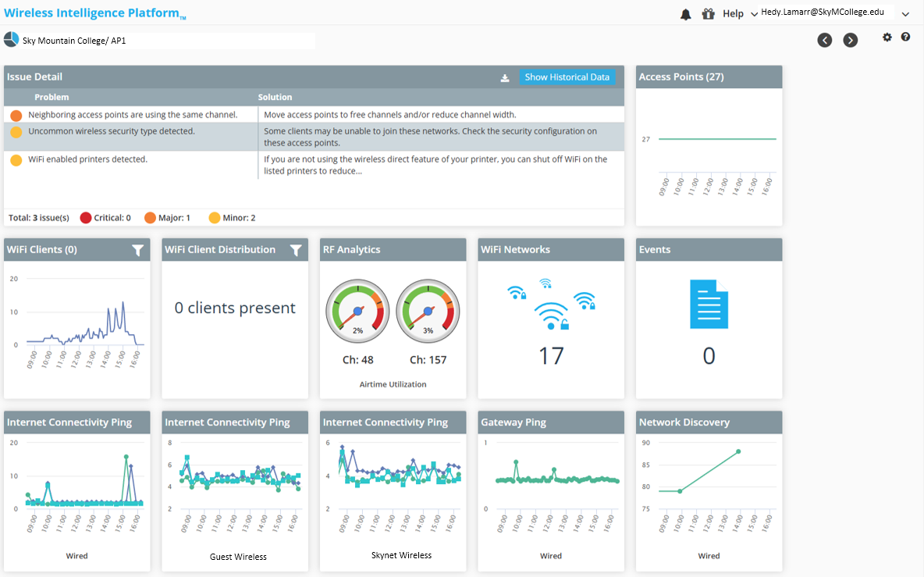Go to next page with right arrow
924x577 pixels.
coord(851,40)
